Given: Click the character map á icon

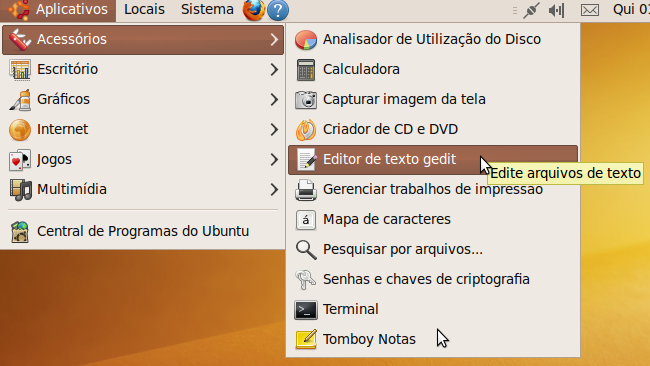Looking at the screenshot, I should (306, 220).
